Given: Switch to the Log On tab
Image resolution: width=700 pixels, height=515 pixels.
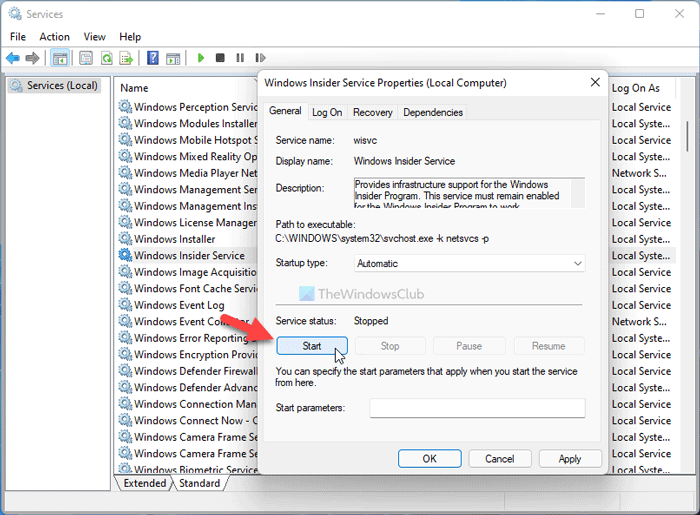Looking at the screenshot, I should pos(327,112).
